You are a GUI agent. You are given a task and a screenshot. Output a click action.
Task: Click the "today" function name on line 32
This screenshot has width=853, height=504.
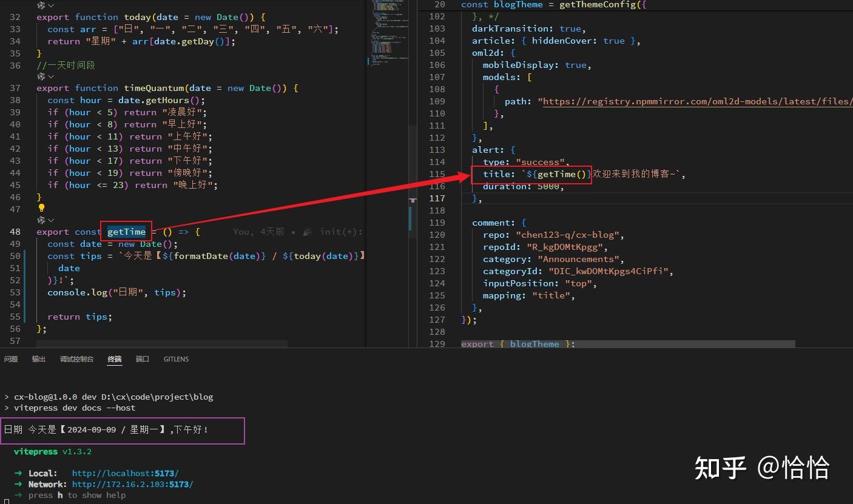pyautogui.click(x=138, y=17)
